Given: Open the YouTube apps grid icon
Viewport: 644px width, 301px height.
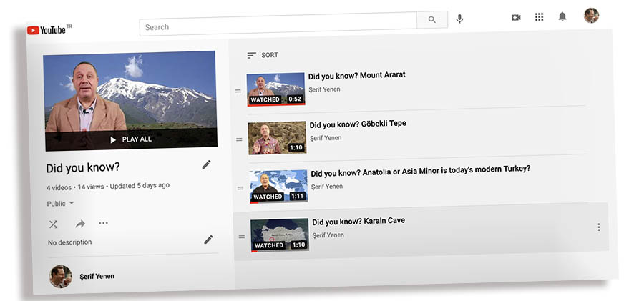Looking at the screenshot, I should [x=540, y=16].
